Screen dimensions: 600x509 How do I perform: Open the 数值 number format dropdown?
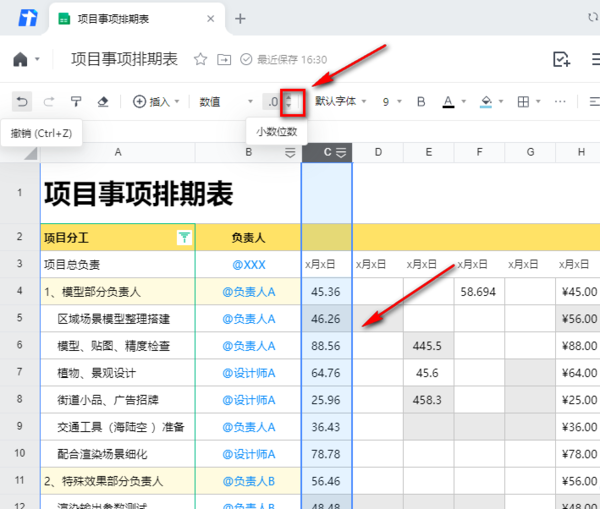[226, 101]
